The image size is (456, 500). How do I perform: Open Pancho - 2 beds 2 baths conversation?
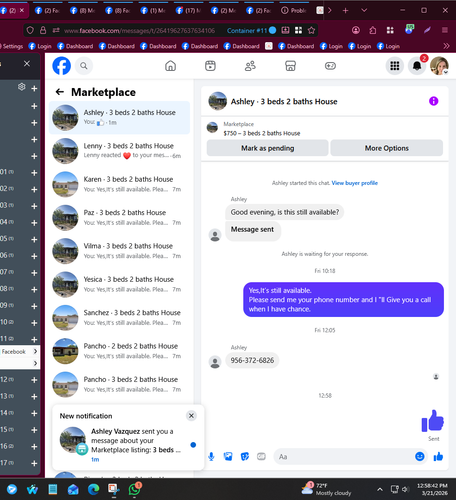[x=119, y=351]
